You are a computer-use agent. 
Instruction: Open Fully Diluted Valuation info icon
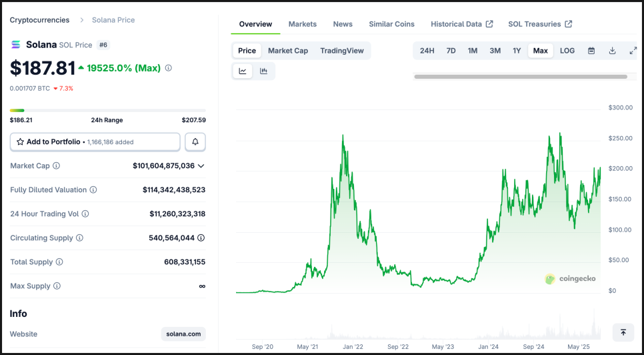(93, 190)
